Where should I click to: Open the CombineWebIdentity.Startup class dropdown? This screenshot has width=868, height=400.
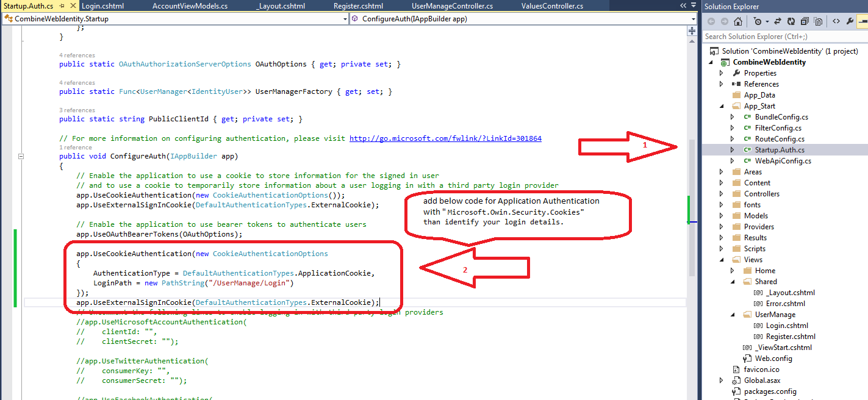coord(345,19)
